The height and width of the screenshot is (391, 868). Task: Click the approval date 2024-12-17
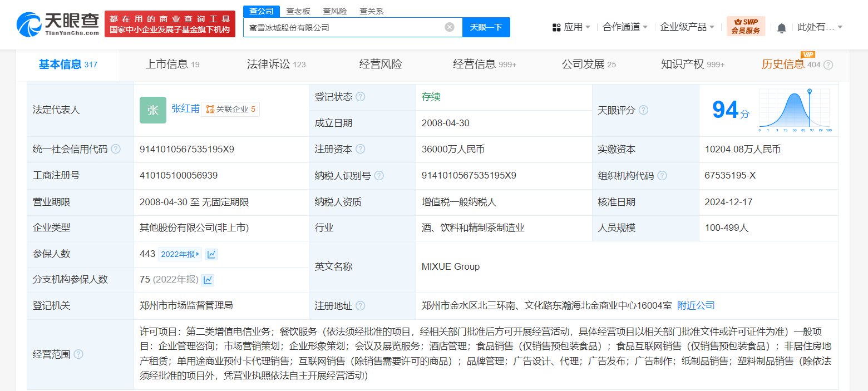(728, 202)
